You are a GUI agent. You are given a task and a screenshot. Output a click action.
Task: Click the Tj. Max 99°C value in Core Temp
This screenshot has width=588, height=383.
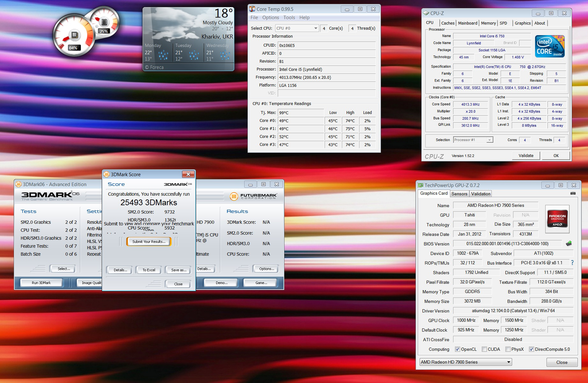(301, 113)
